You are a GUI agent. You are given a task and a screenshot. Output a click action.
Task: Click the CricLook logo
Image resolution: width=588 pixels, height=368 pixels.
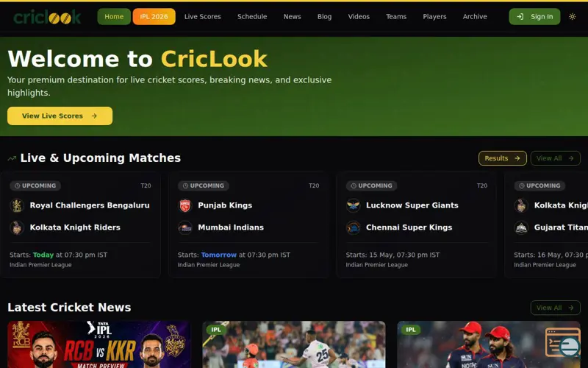coord(47,17)
